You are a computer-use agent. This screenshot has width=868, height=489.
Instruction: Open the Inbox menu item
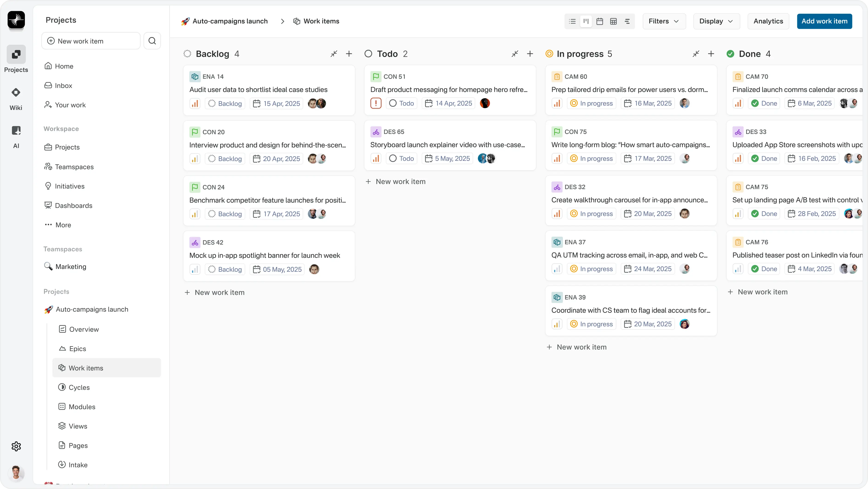(x=63, y=85)
